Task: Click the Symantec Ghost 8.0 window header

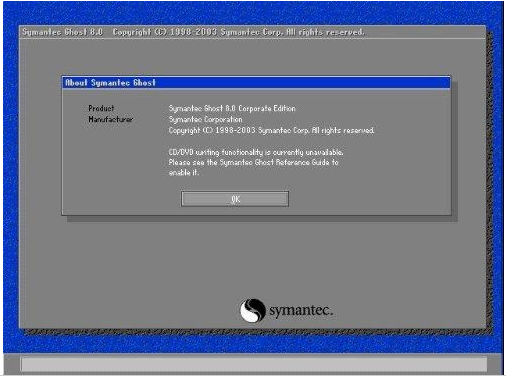Action: (252, 32)
